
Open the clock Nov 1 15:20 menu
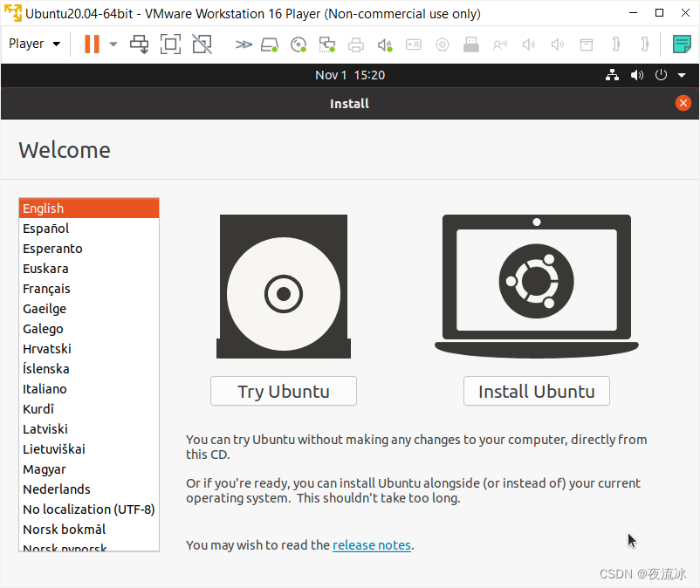coord(350,75)
